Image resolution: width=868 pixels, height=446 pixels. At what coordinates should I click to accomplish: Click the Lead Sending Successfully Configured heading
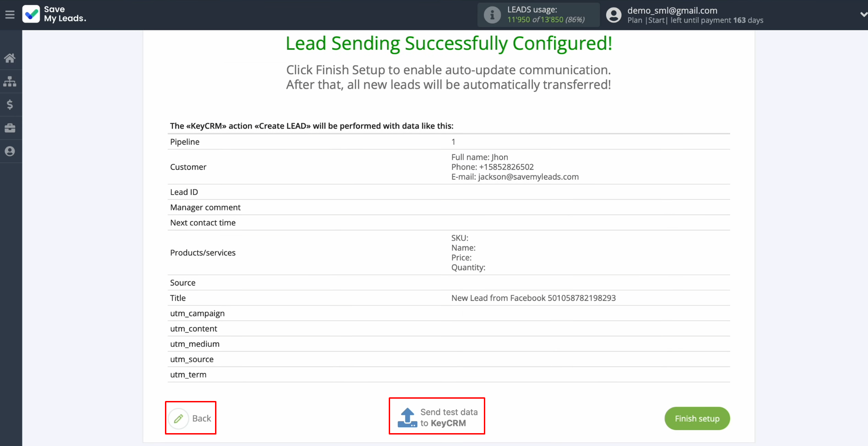(x=449, y=43)
